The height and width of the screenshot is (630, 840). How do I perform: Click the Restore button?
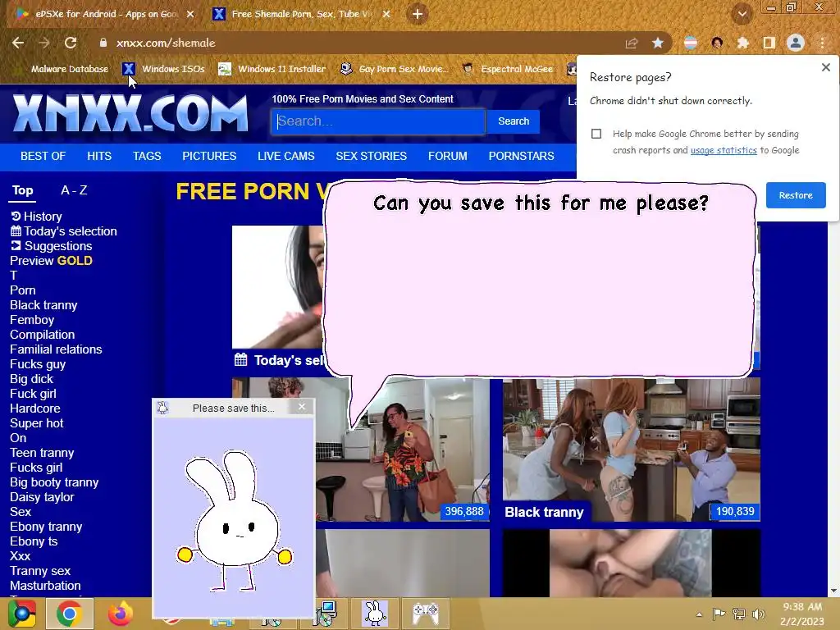[x=796, y=195]
